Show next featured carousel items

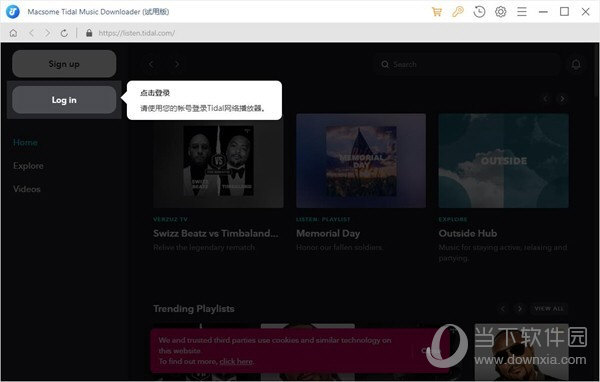tap(562, 99)
